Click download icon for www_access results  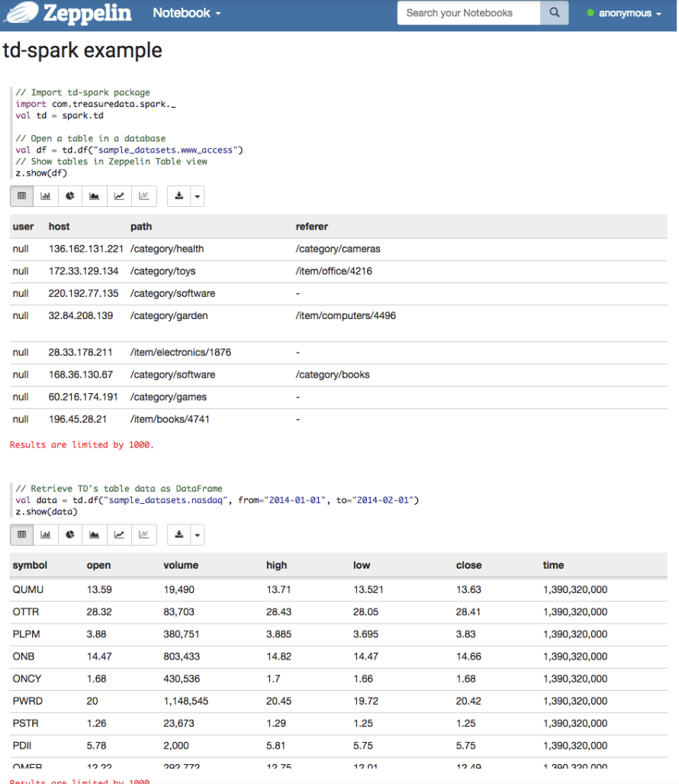(x=179, y=196)
